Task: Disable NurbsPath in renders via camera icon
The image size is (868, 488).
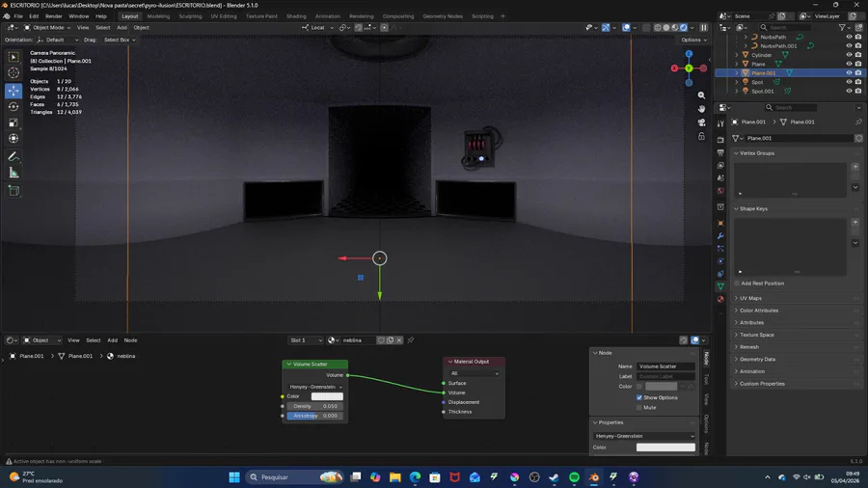Action: tap(858, 37)
